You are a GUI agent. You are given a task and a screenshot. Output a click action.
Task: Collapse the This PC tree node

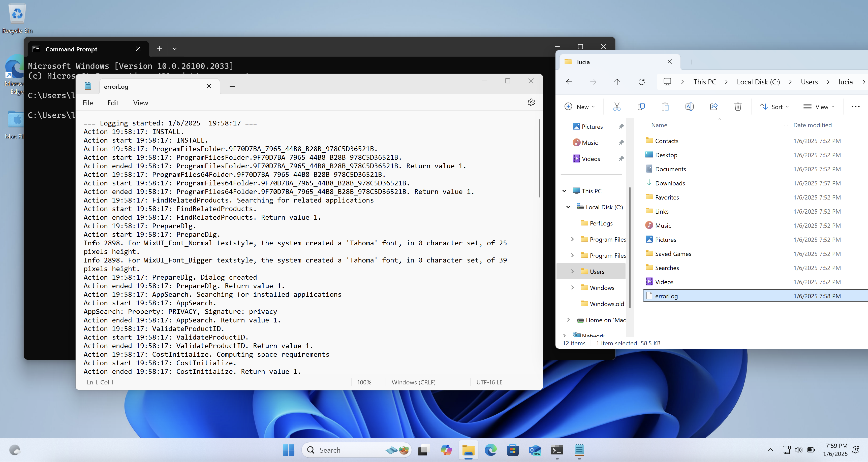point(564,191)
